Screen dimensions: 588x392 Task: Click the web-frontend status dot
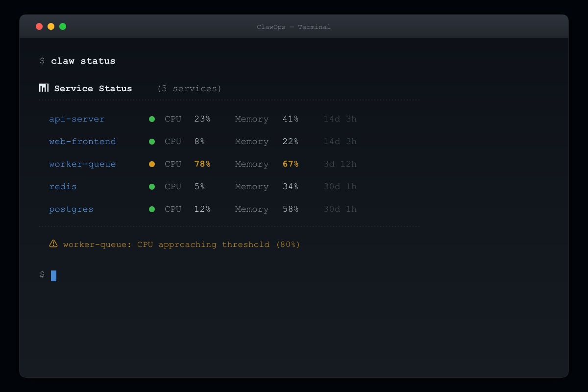152,142
